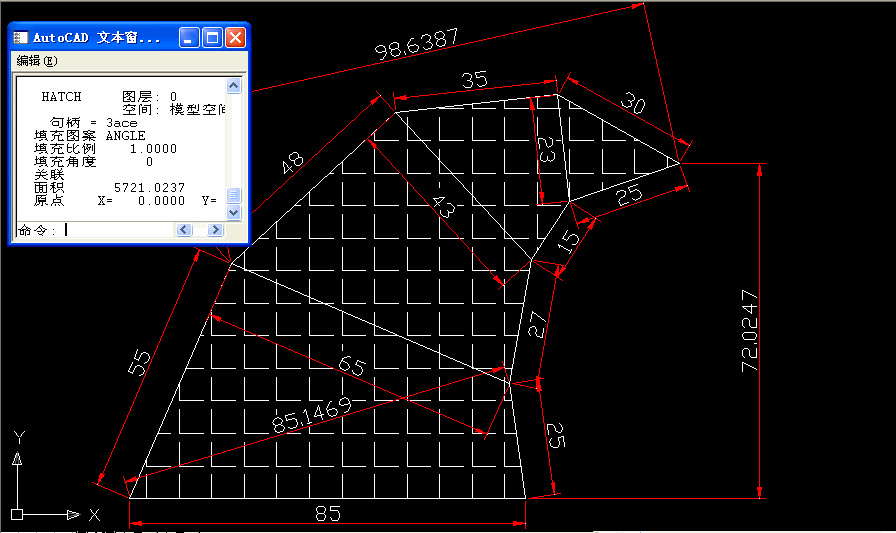Select the 43 dimension text
Viewport: 896px width, 533px height.
click(444, 206)
